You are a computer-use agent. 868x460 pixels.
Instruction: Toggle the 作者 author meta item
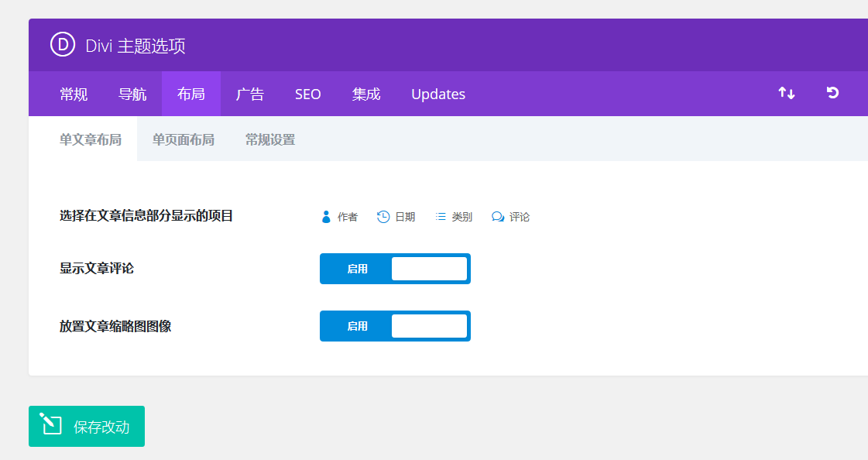coord(339,217)
